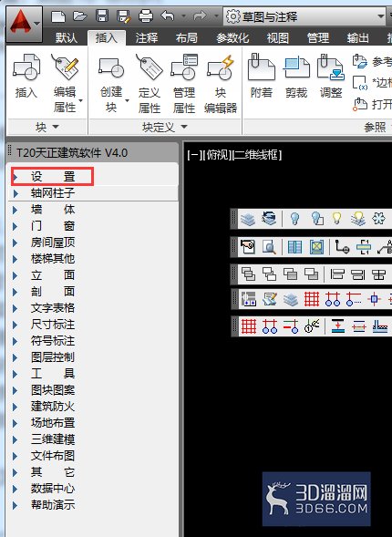Viewport: 392px width, 537px height.
Task: Click the 定义属性 tag icon button
Action: pyautogui.click(x=150, y=83)
